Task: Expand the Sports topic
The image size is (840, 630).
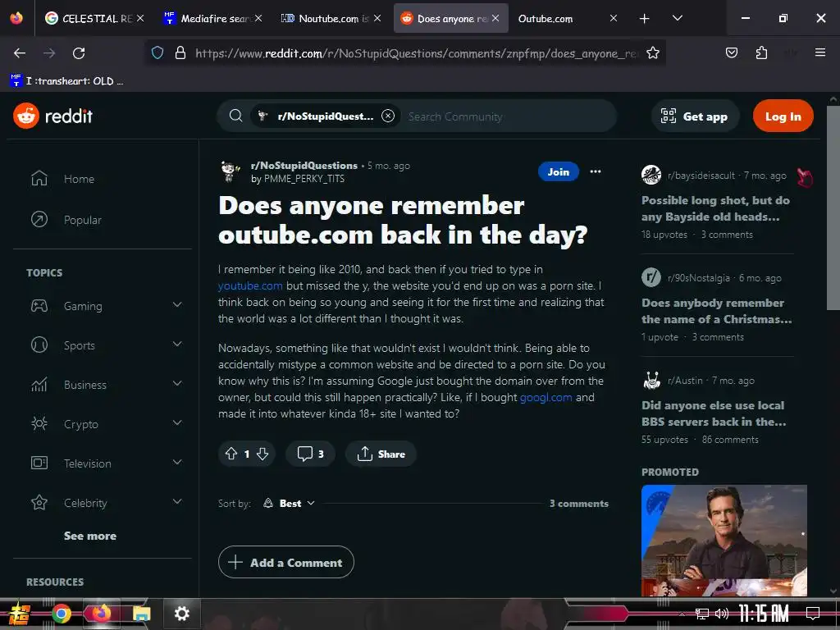Action: point(177,345)
